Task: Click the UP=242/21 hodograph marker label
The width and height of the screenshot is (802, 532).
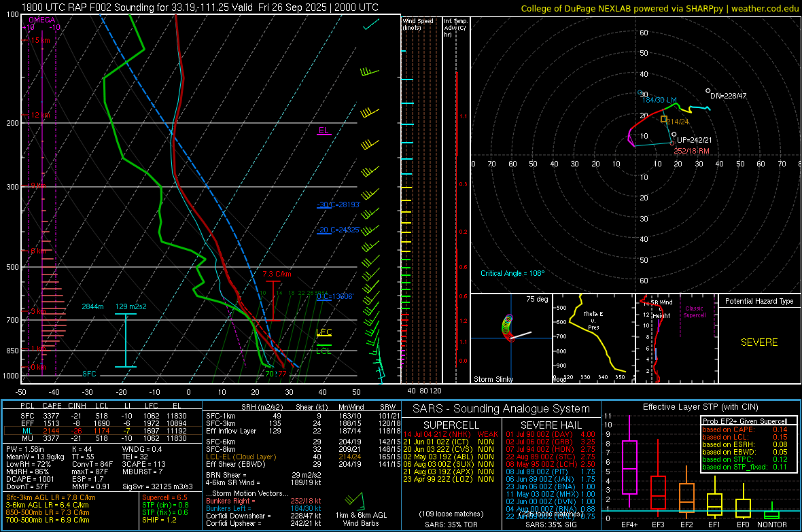Action: 694,140
